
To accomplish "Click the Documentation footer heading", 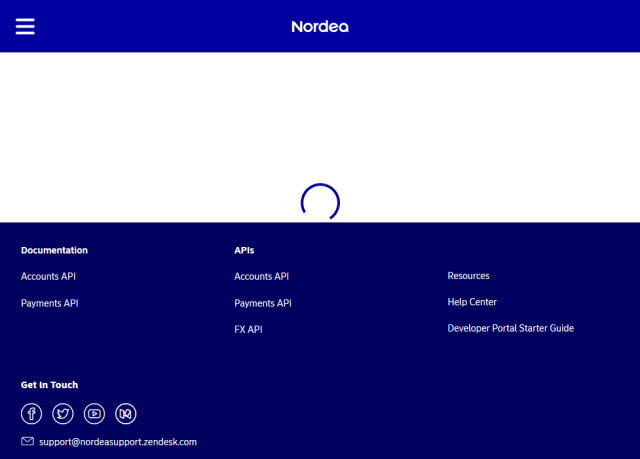I will [x=54, y=250].
